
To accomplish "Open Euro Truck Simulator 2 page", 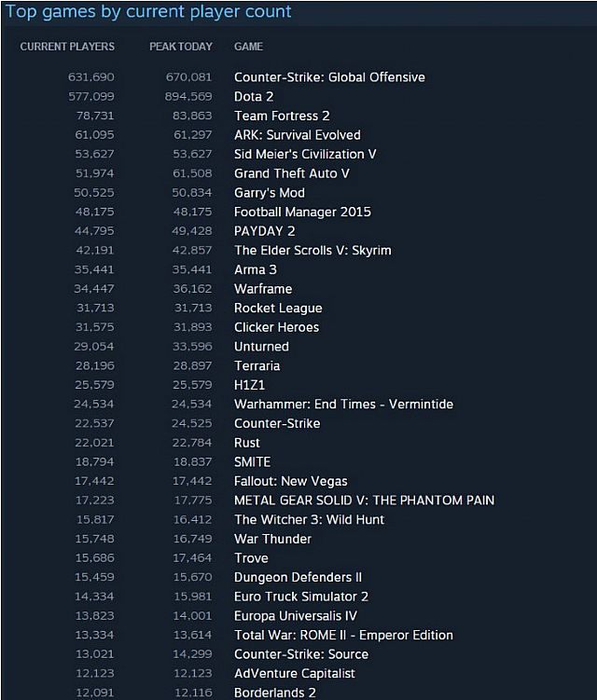I will pyautogui.click(x=301, y=597).
